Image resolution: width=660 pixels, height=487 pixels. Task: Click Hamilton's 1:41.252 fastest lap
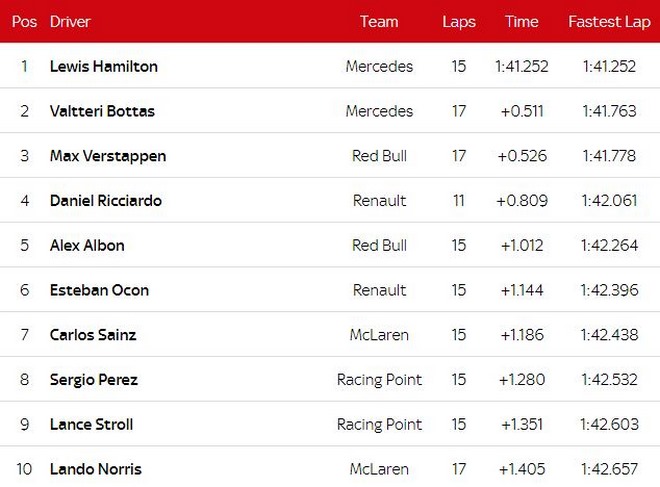[609, 66]
